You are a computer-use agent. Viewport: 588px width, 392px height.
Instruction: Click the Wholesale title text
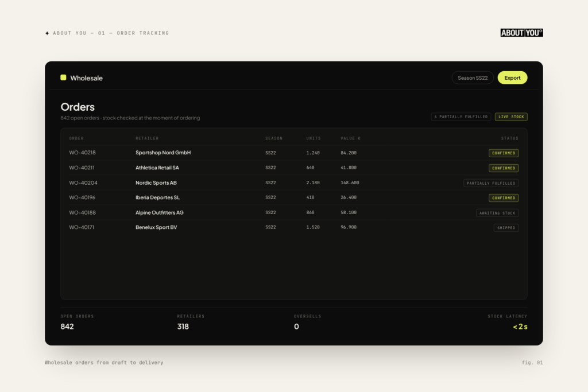(x=86, y=78)
